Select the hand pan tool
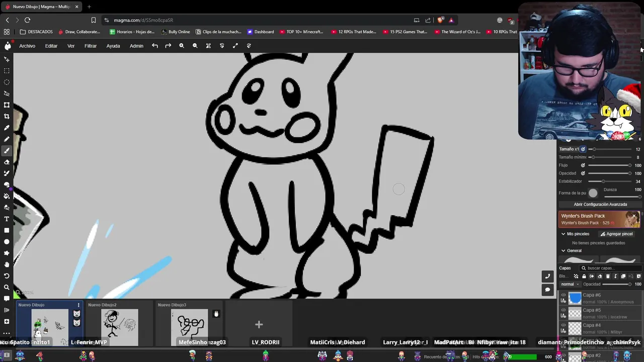The image size is (644, 362). [x=7, y=264]
